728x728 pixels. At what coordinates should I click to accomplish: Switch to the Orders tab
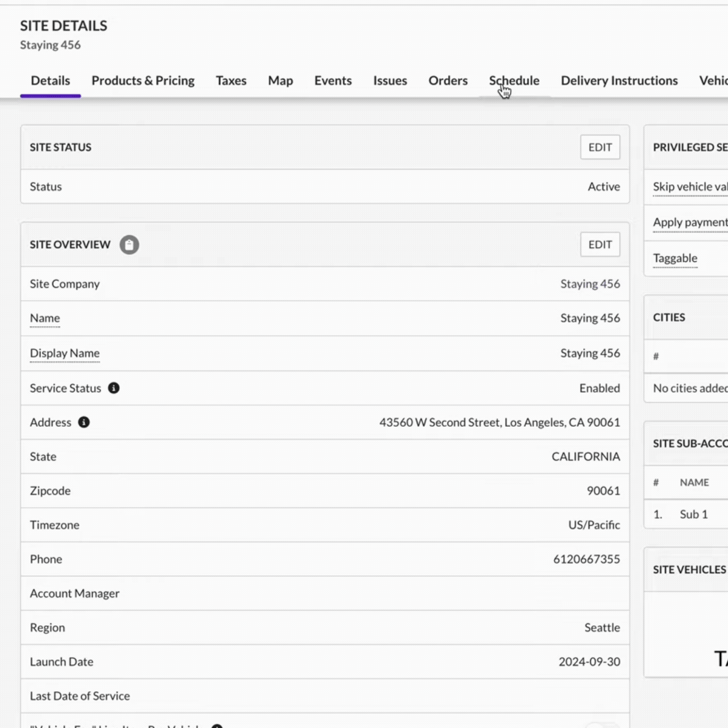[x=448, y=80]
